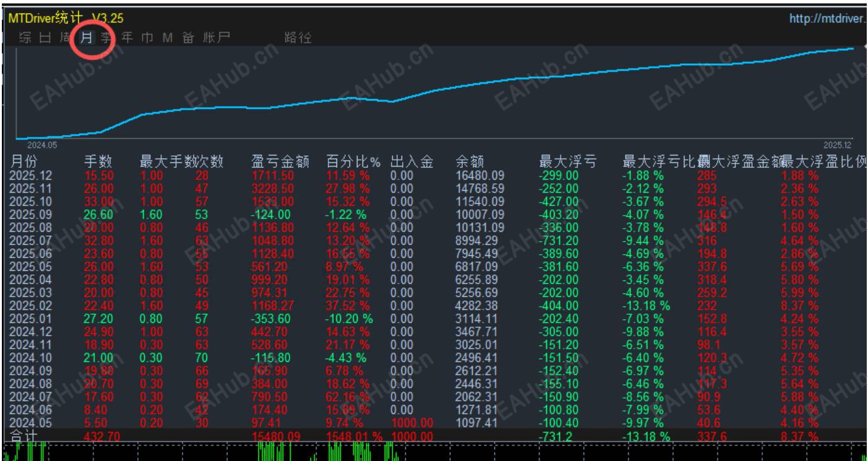Open the 账户 account tab
This screenshot has height=461, width=868.
pos(216,38)
